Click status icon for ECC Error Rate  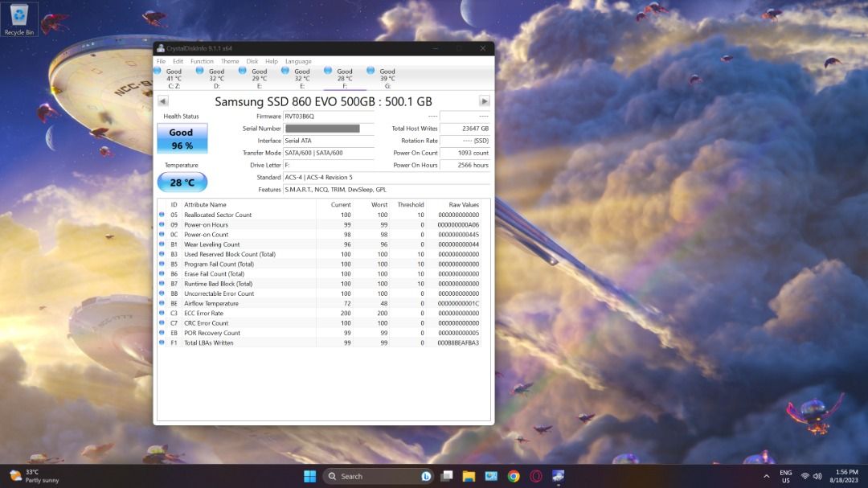162,313
